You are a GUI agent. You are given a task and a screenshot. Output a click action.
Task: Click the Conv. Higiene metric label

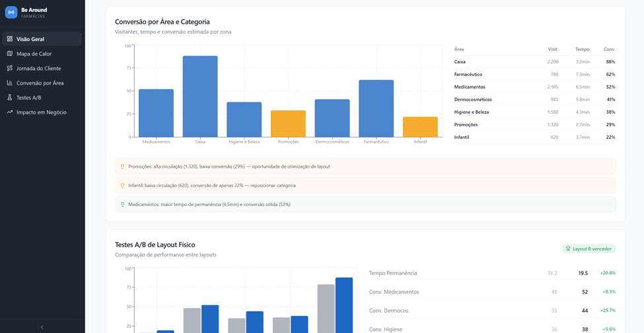coord(385,329)
